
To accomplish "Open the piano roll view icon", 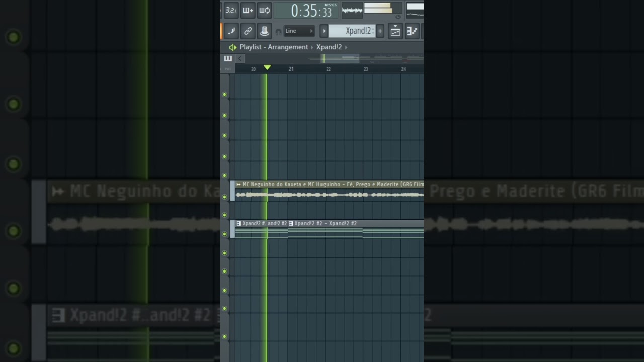I will pos(412,31).
